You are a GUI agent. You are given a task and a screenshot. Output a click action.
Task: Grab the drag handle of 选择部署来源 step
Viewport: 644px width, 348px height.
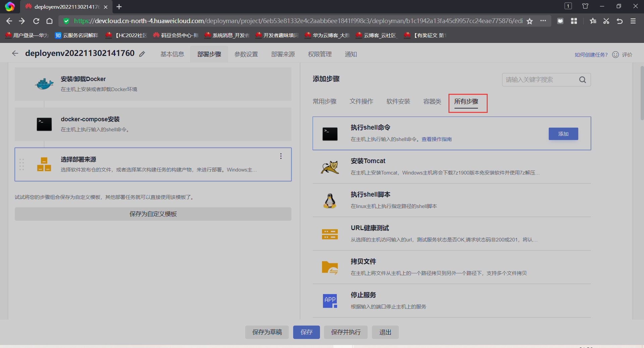tap(22, 164)
